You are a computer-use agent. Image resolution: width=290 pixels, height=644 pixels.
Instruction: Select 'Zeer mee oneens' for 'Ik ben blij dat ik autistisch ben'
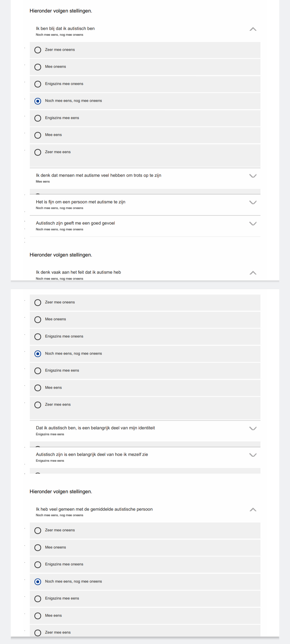pos(145,50)
